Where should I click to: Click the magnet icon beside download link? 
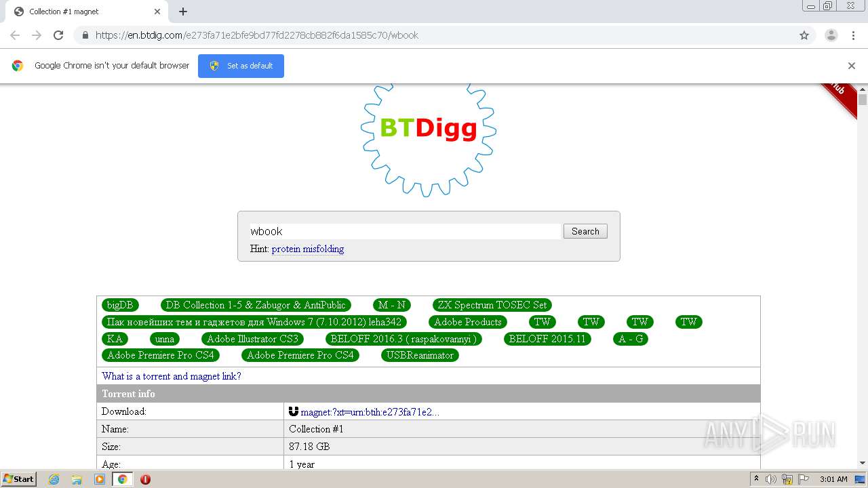(x=294, y=411)
